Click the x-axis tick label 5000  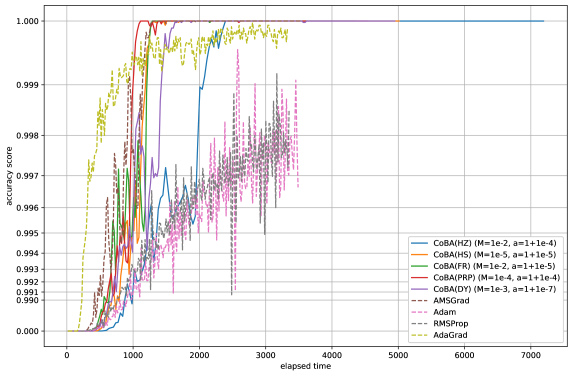pyautogui.click(x=399, y=355)
